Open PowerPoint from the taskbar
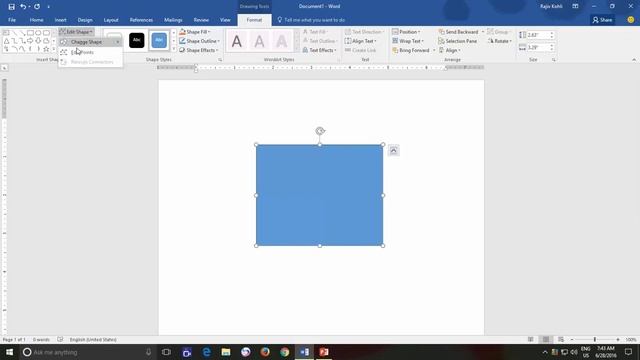This screenshot has width=640, height=360. pyautogui.click(x=324, y=352)
